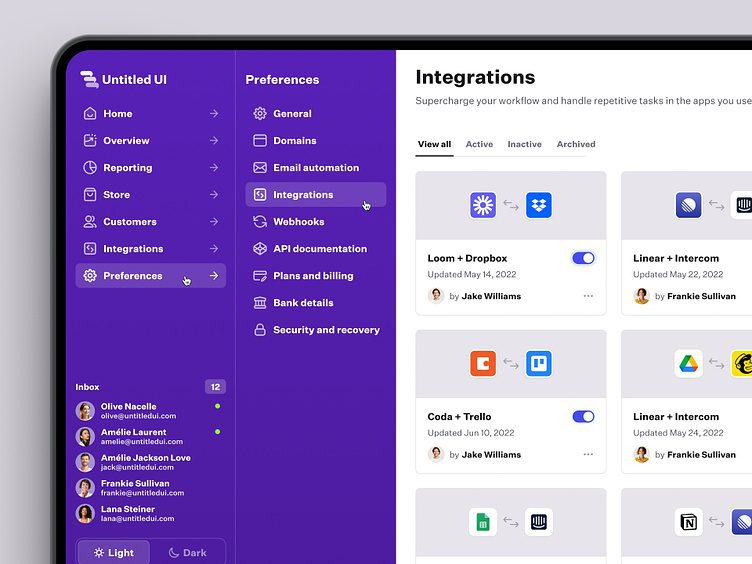
Task: Switch to Dark theme mode
Action: coord(187,552)
